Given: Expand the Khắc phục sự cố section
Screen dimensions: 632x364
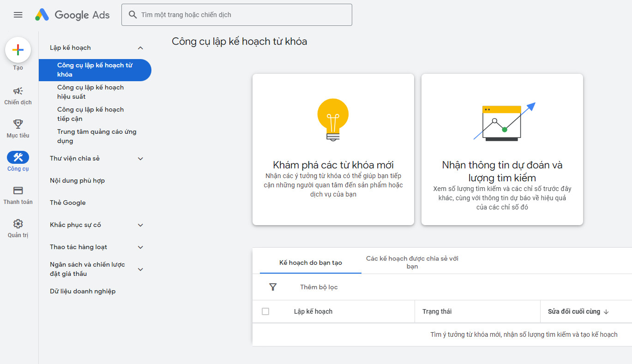Looking at the screenshot, I should [140, 225].
